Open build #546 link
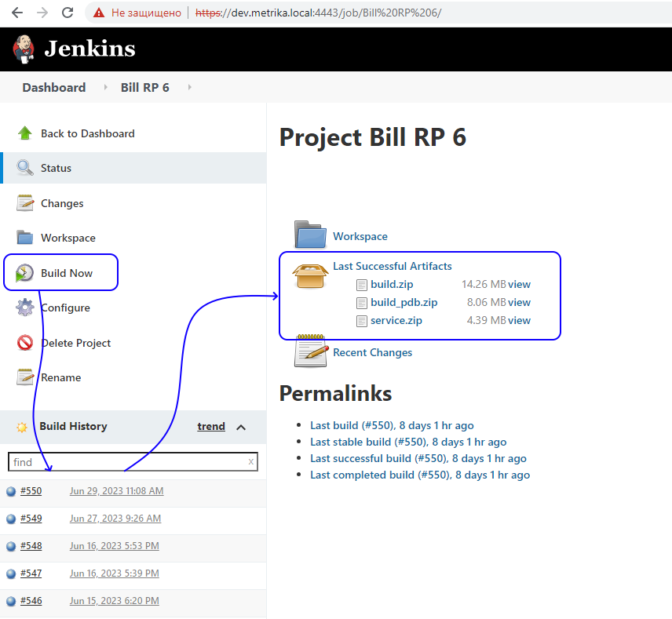672x619 pixels. [x=31, y=601]
